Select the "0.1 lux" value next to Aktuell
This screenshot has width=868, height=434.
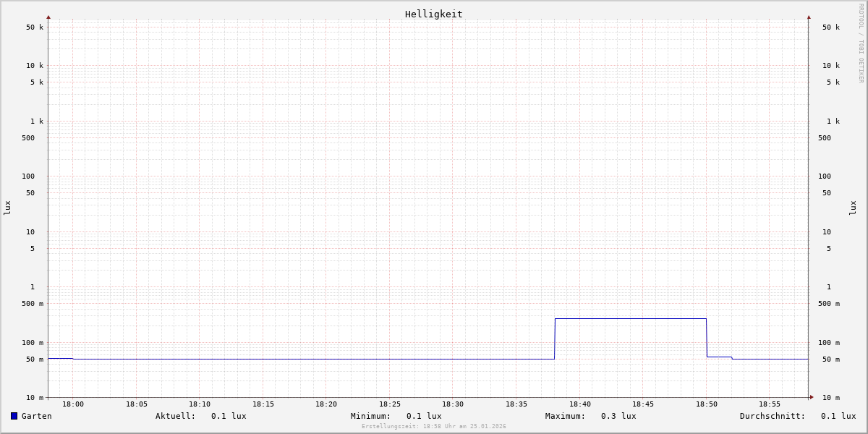pos(229,416)
